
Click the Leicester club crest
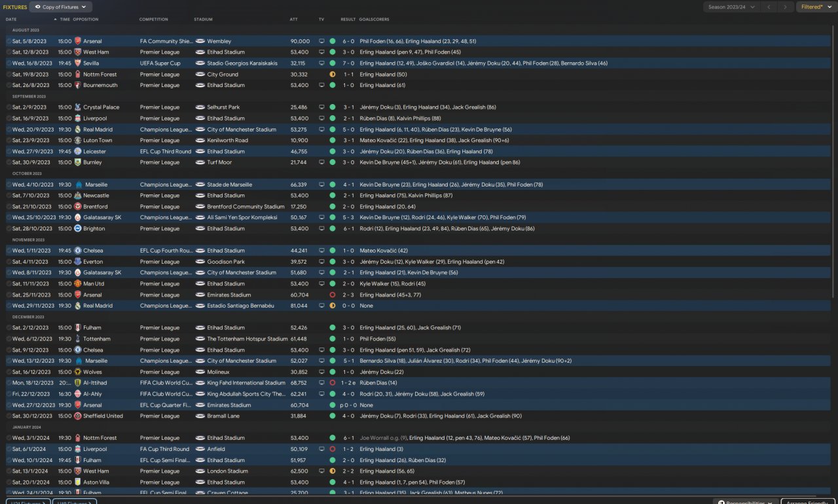pos(78,151)
